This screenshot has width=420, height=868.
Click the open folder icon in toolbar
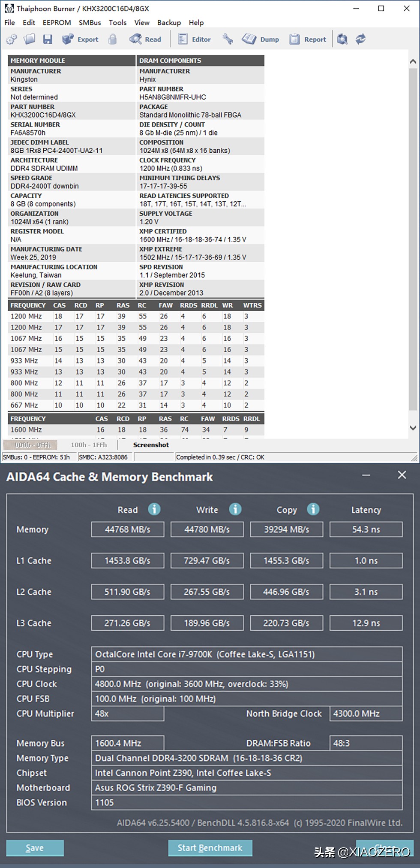[29, 39]
